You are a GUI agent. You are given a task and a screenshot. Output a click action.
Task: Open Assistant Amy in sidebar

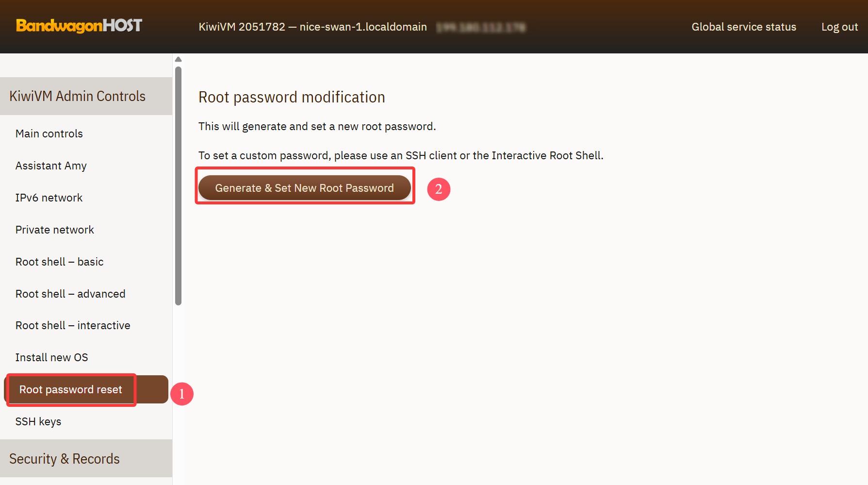51,166
